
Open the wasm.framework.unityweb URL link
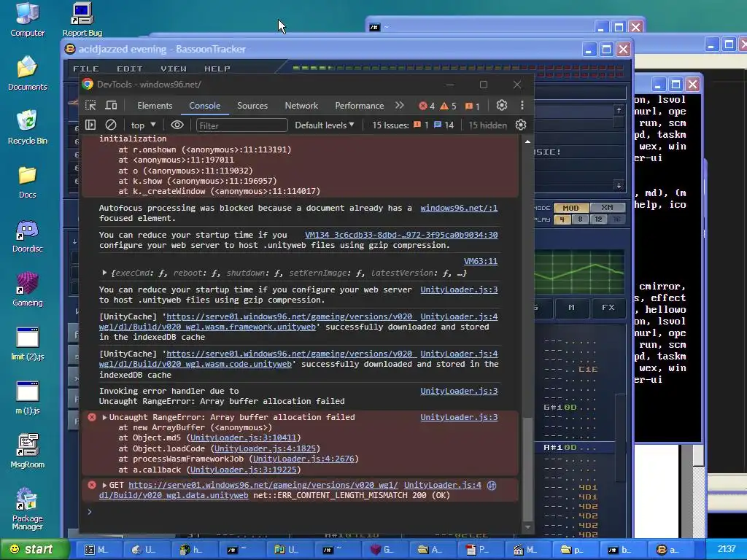pos(208,327)
